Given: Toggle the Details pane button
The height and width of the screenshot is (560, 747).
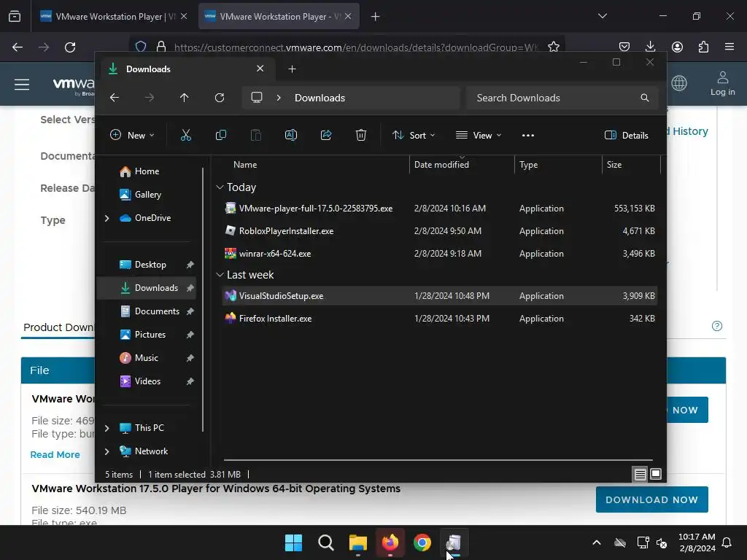Looking at the screenshot, I should click(627, 135).
